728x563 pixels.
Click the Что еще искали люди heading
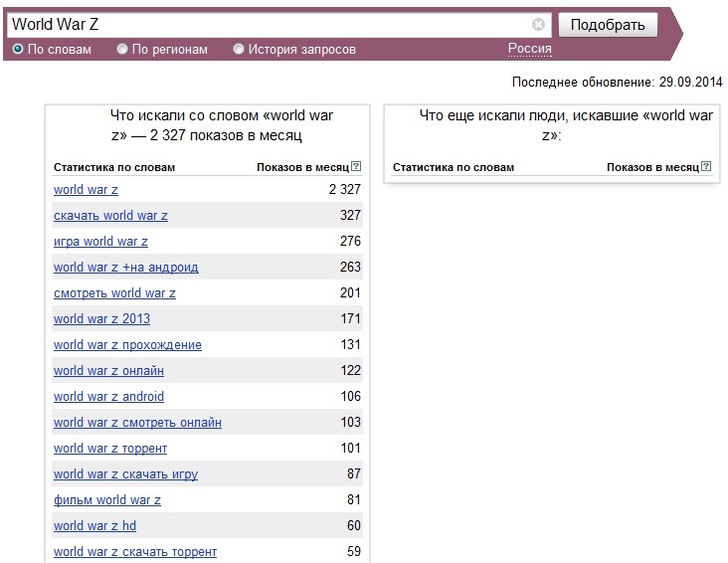point(566,125)
